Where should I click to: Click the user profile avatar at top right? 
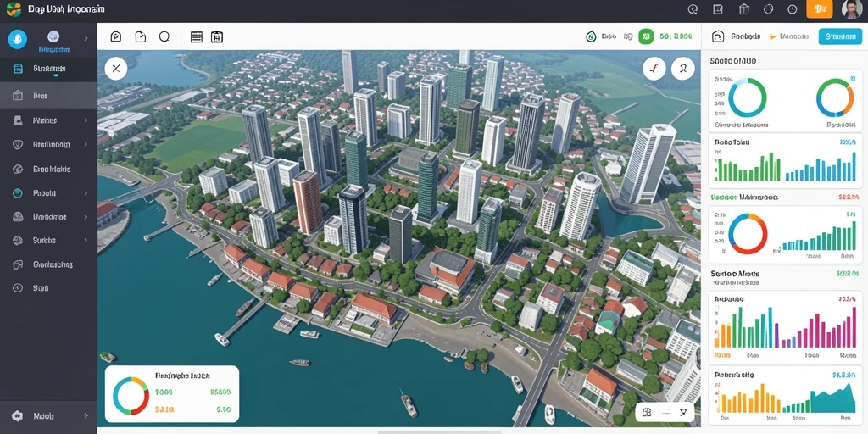851,8
